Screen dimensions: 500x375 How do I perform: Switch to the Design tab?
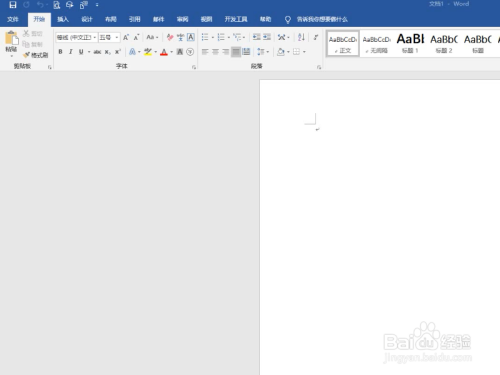[x=87, y=19]
